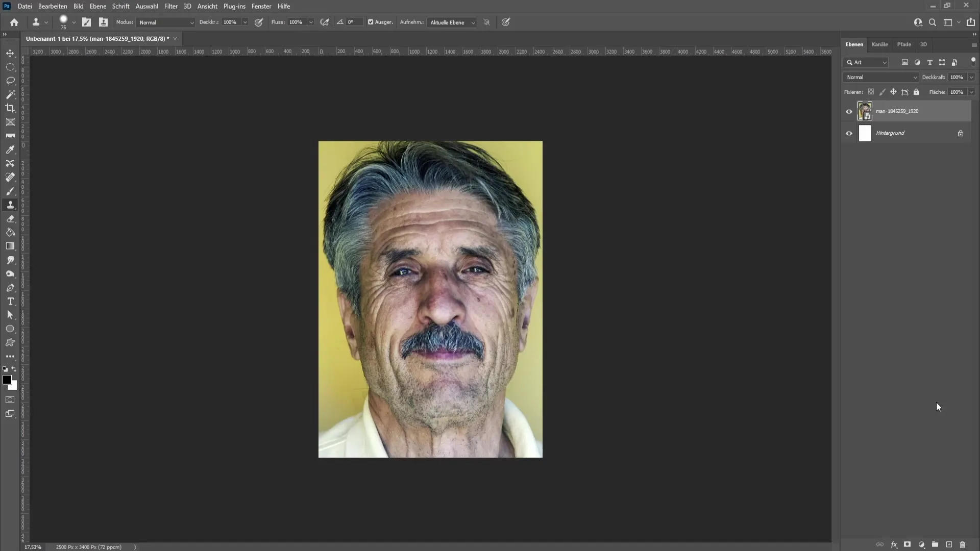
Task: Select the Lasso tool
Action: (x=10, y=80)
